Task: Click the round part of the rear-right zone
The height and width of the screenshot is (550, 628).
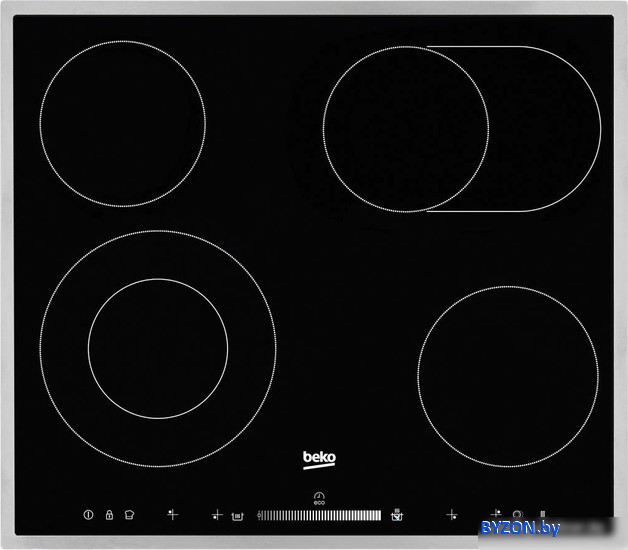Action: [x=405, y=129]
